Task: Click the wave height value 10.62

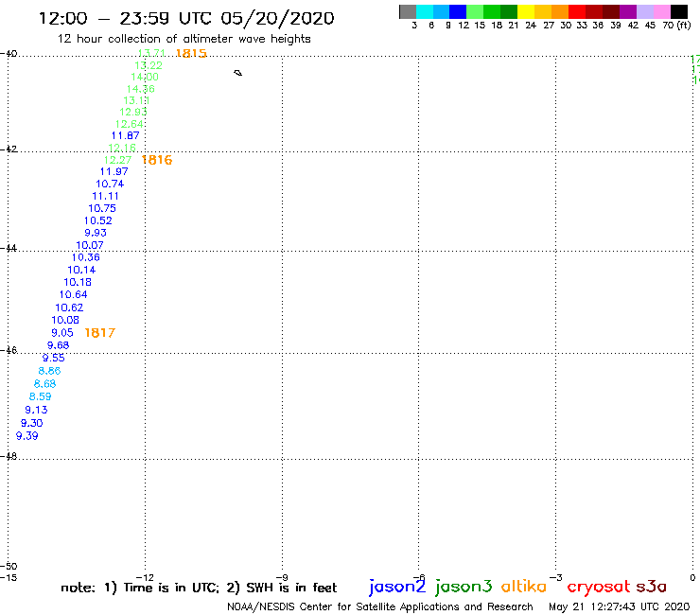Action: 69,307
